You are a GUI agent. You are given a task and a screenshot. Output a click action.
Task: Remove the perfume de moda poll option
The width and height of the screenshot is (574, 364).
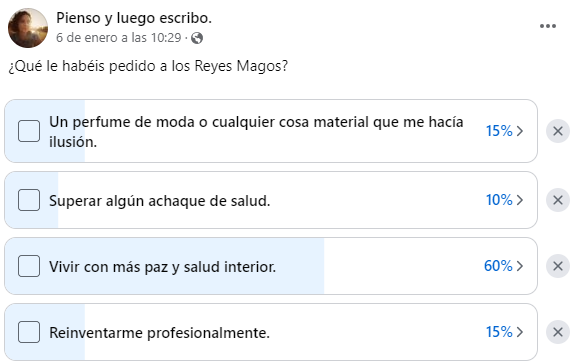pyautogui.click(x=558, y=131)
